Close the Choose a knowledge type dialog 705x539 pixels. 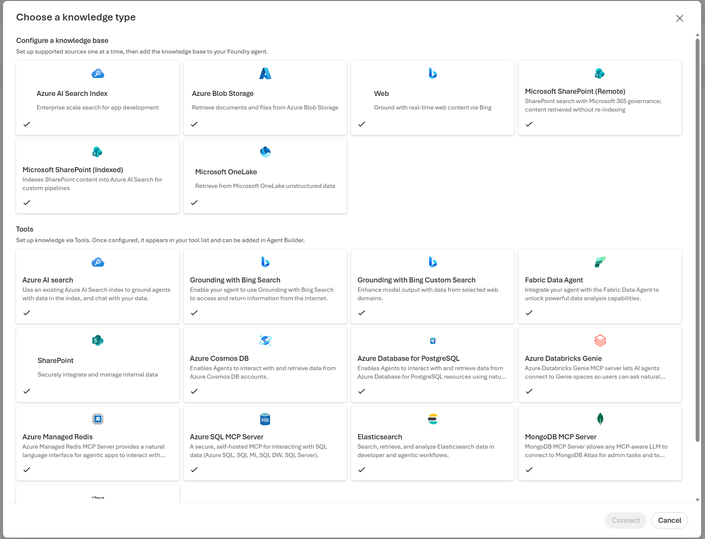[x=679, y=18]
